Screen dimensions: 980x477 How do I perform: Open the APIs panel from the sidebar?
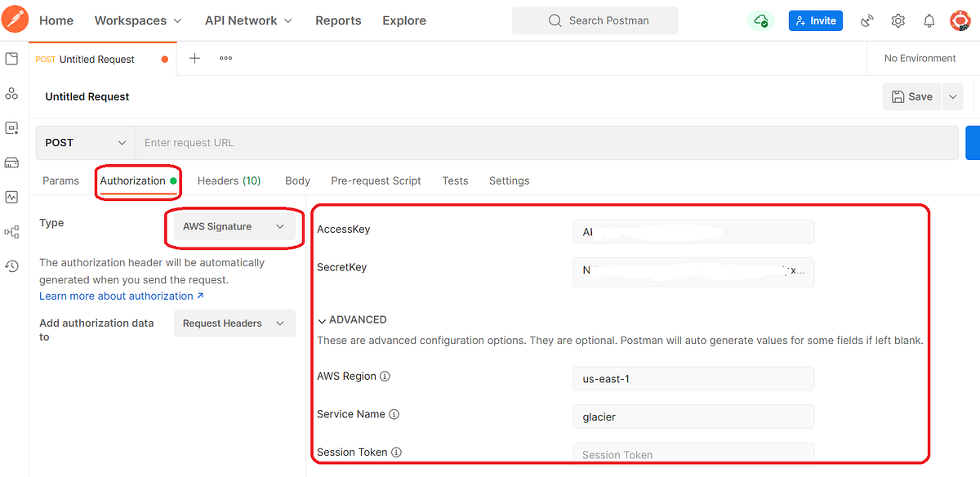tap(11, 93)
